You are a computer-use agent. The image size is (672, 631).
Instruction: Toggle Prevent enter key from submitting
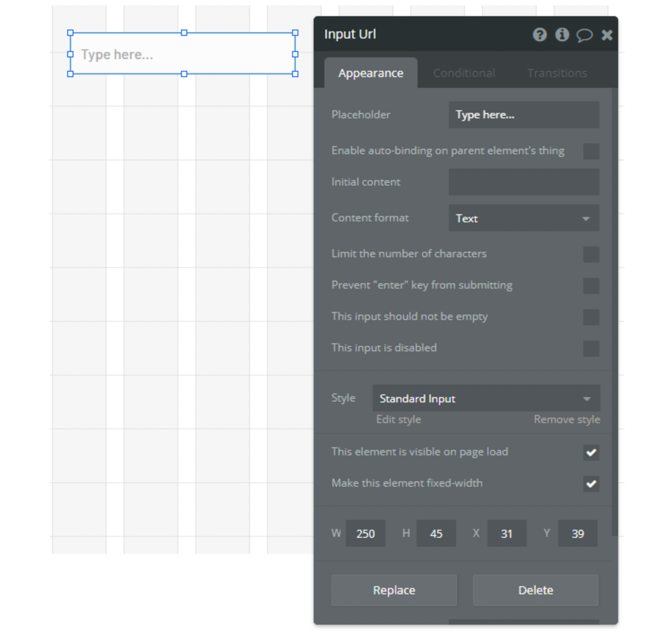pyautogui.click(x=591, y=285)
